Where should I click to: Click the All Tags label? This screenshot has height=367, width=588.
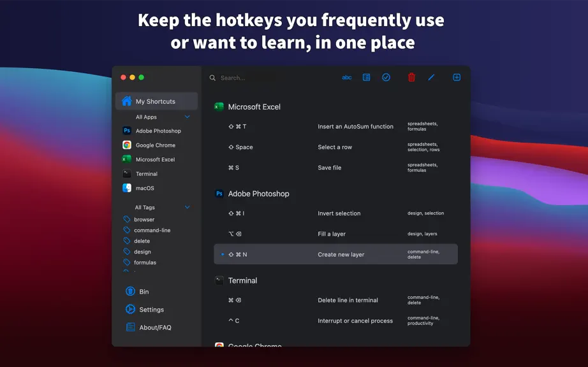pos(145,208)
